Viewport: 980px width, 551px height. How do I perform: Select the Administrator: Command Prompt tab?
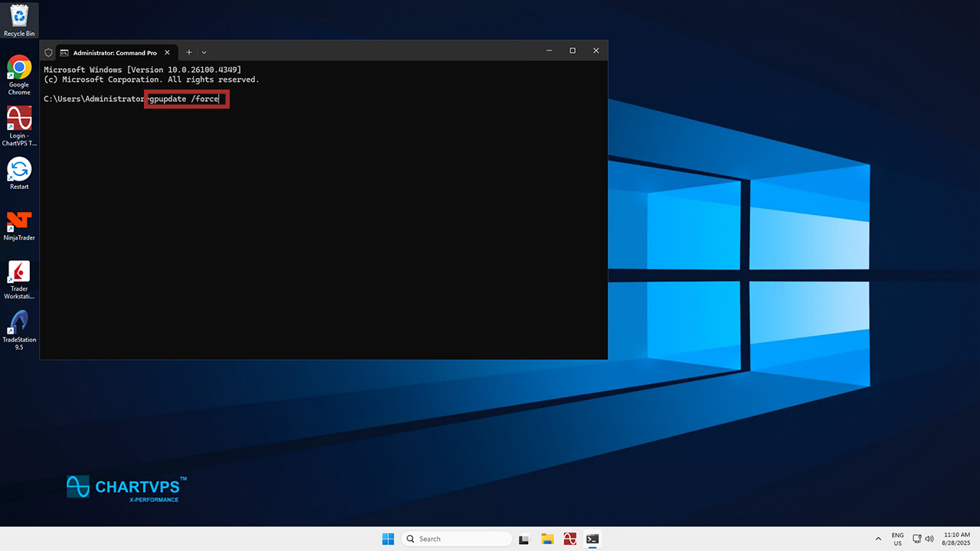point(113,53)
